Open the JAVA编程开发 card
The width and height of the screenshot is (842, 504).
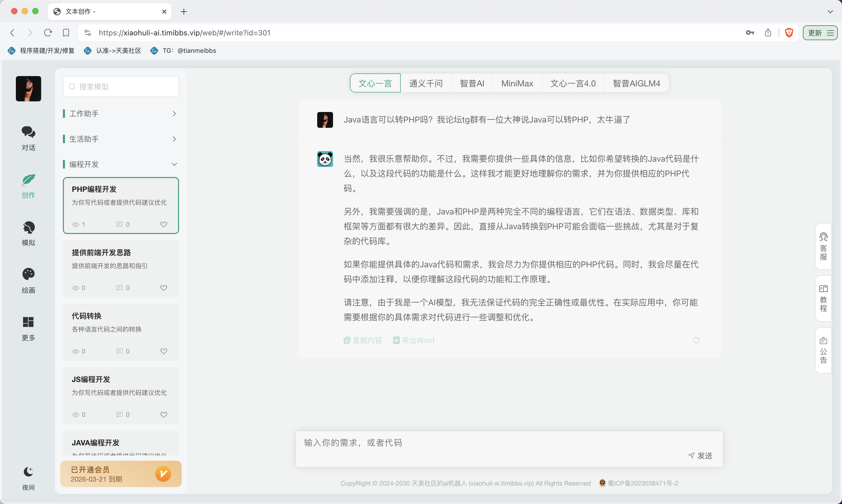pos(121,443)
